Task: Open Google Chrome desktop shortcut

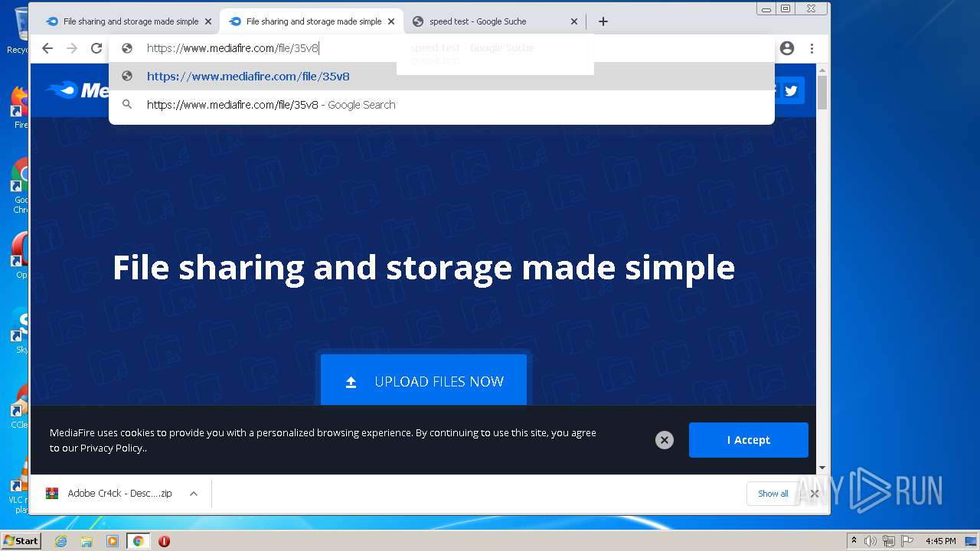Action: (20, 186)
